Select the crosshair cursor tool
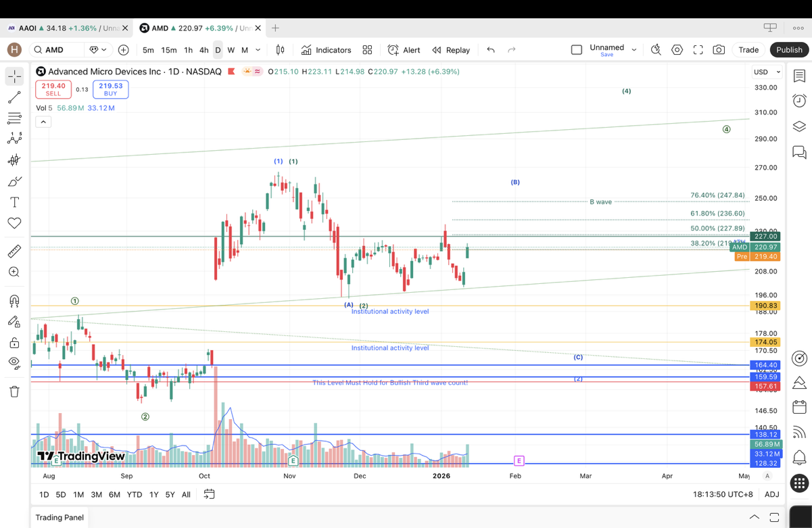Screen dimensions: 812x528 tap(14, 76)
